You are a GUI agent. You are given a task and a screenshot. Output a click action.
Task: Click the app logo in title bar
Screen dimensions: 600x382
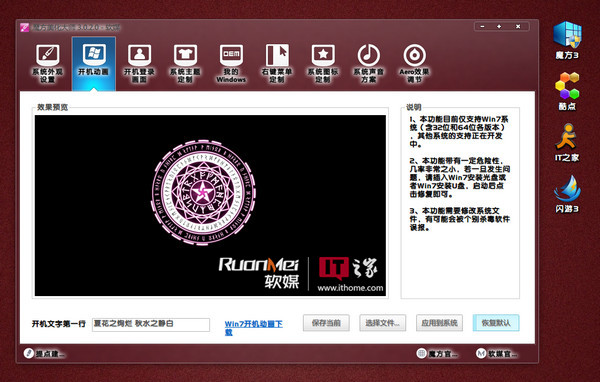click(x=25, y=27)
